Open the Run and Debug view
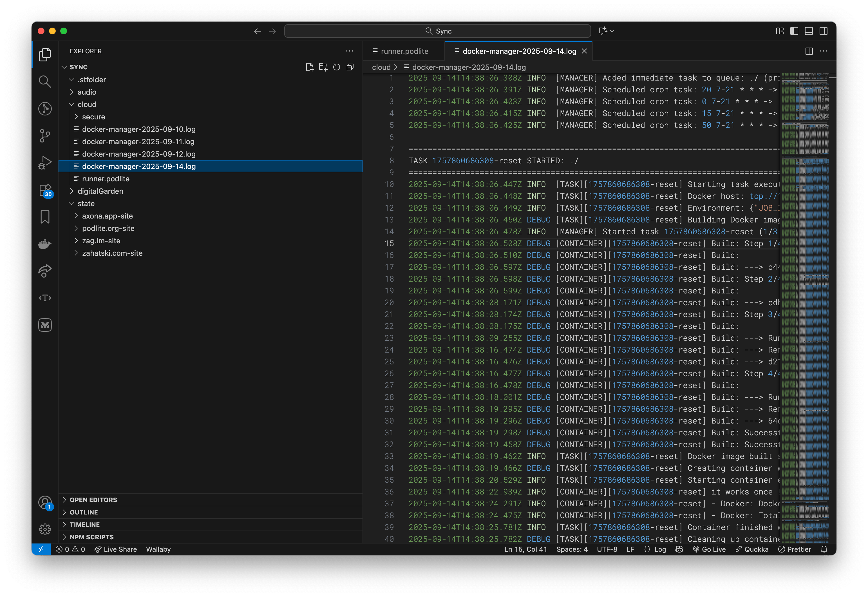Screen dimensions: 868x597 coord(45,163)
